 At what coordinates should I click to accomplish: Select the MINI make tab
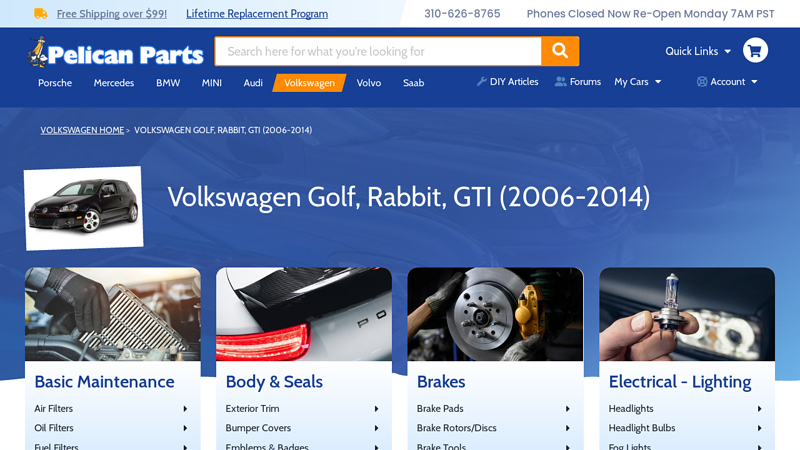(212, 83)
